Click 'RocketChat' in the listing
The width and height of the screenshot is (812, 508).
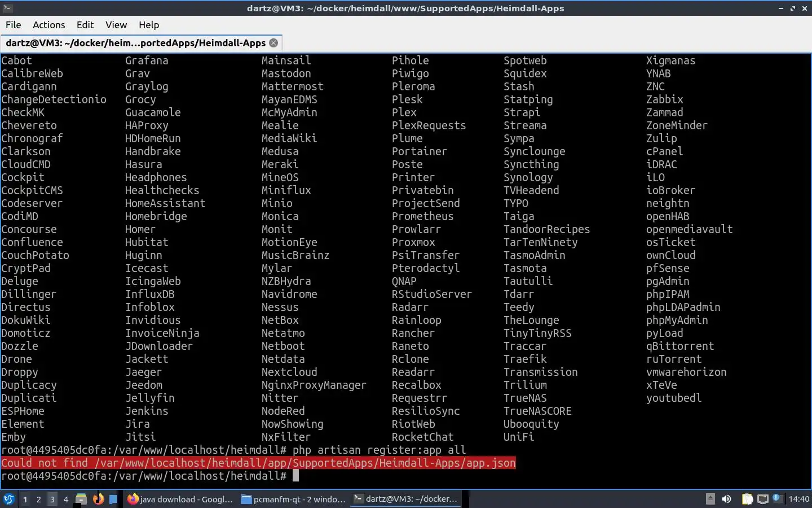click(423, 437)
